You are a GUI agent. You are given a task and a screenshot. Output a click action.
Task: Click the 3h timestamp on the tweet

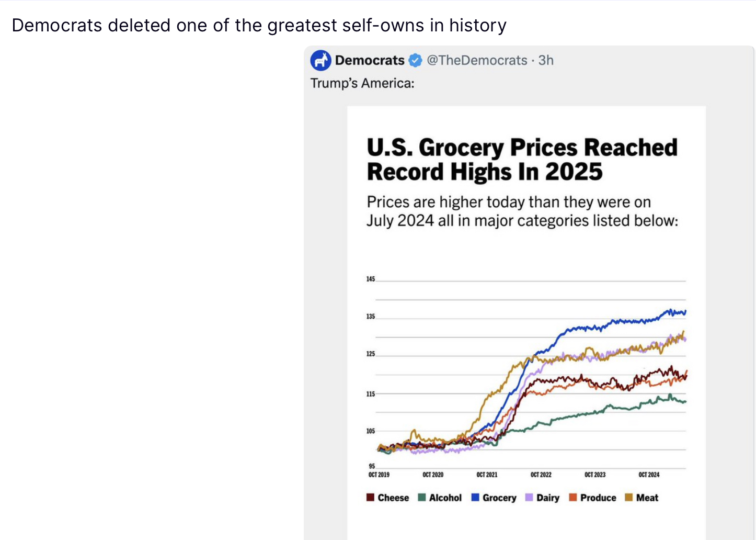coord(546,61)
